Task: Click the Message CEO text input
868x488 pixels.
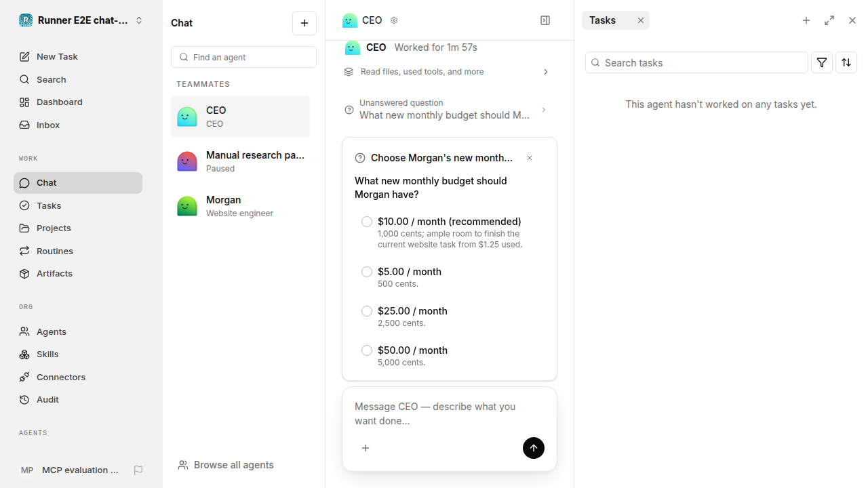Action: click(449, 413)
